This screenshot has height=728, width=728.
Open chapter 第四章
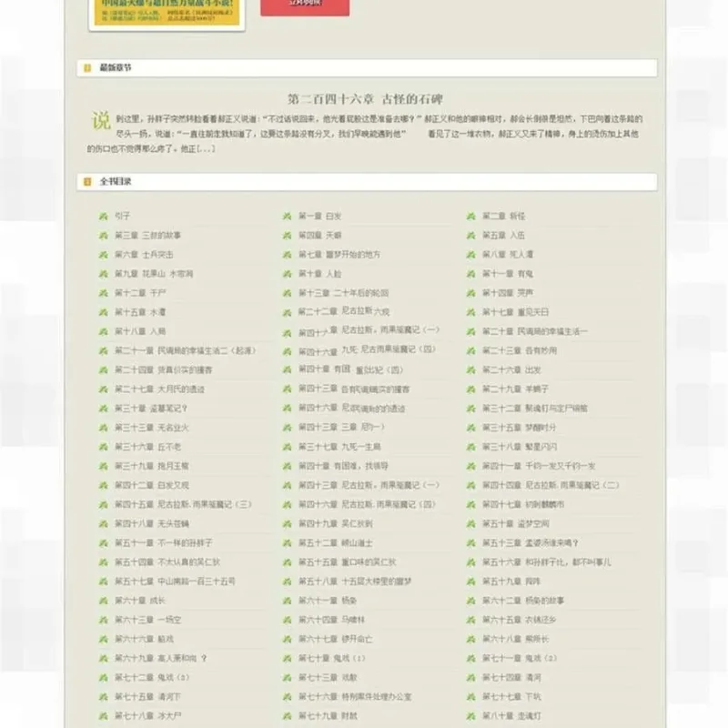pos(320,236)
